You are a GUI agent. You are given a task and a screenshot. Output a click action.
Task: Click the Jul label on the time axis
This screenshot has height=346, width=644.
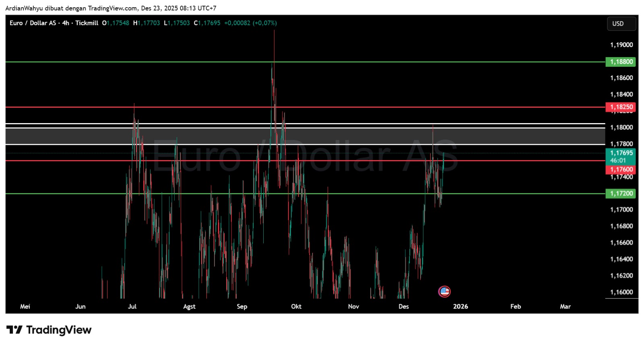[x=132, y=307]
